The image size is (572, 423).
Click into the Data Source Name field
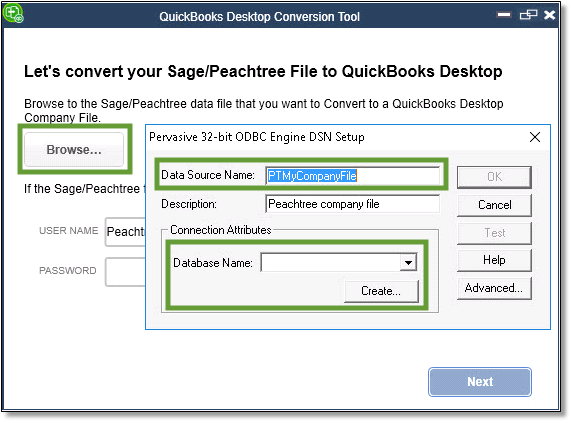point(353,176)
